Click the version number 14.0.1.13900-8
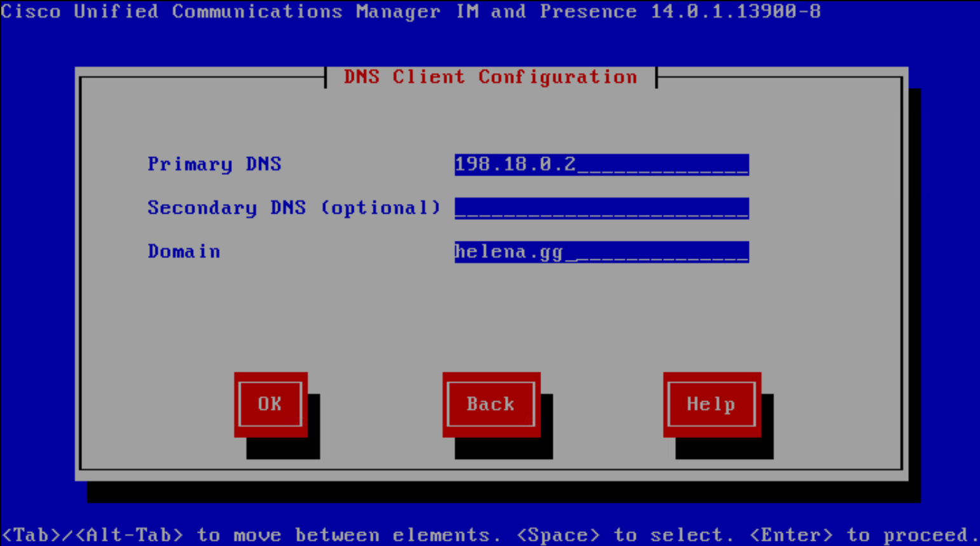This screenshot has height=546, width=980. (x=735, y=11)
